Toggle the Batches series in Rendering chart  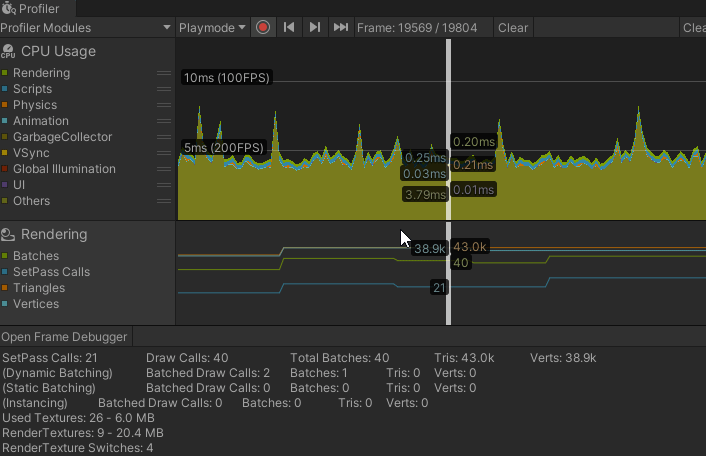[5, 256]
